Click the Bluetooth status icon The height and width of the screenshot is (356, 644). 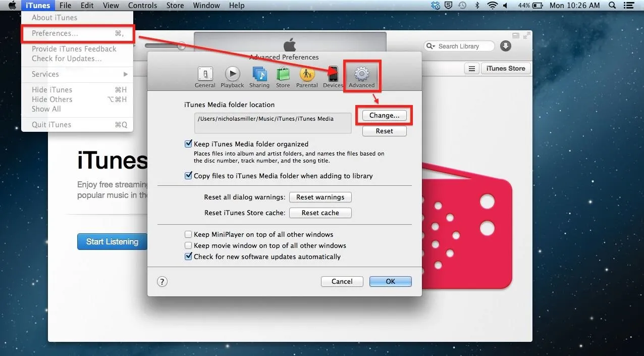tap(477, 6)
